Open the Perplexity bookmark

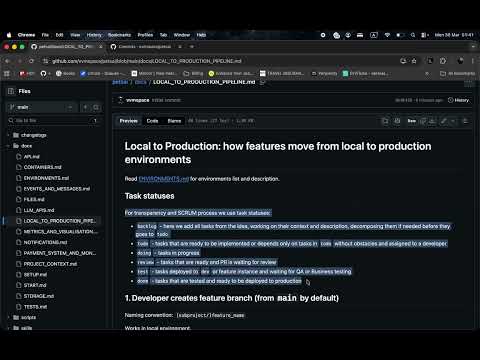[324, 73]
